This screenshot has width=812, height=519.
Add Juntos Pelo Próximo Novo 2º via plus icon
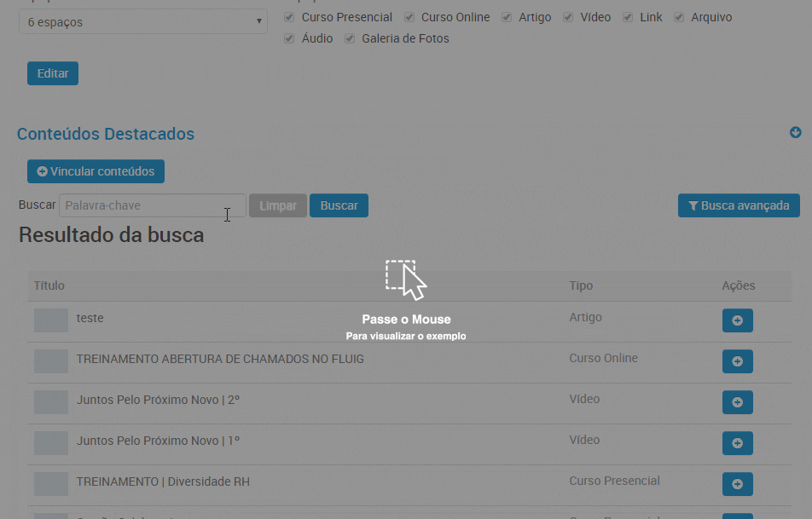click(737, 402)
